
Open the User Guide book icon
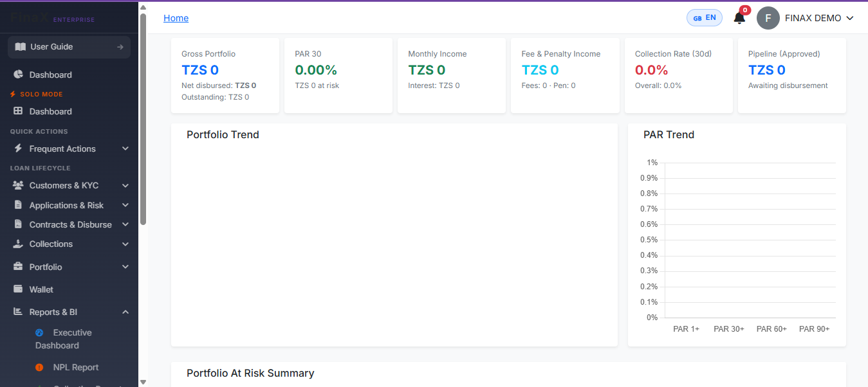20,47
